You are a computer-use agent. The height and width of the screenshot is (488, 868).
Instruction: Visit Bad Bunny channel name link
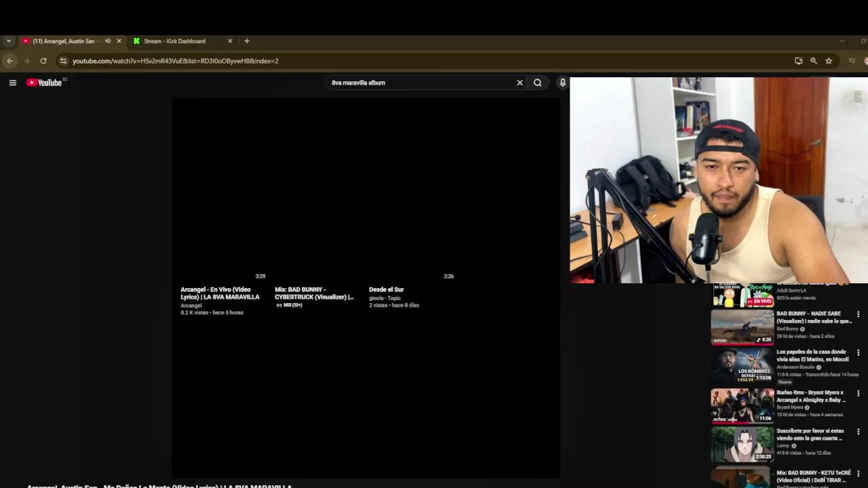click(x=787, y=329)
